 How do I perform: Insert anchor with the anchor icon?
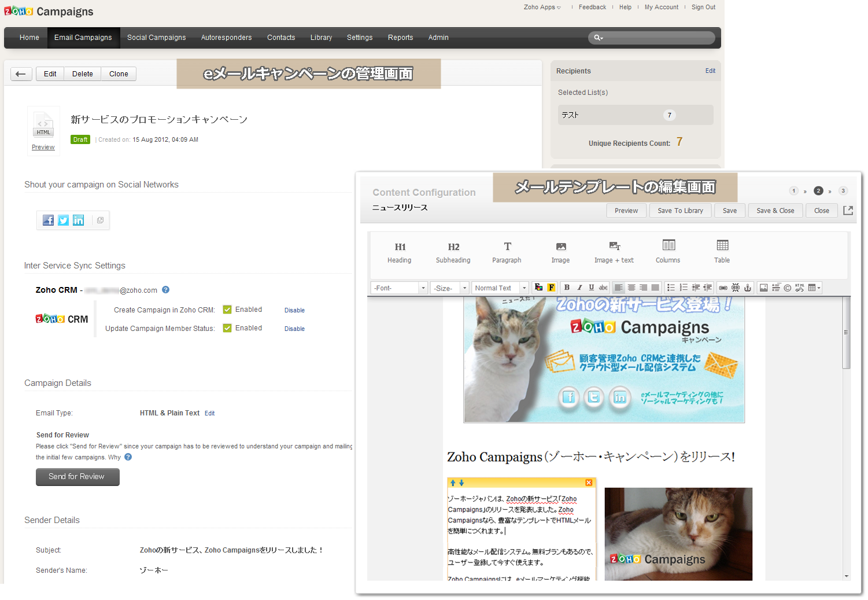748,288
